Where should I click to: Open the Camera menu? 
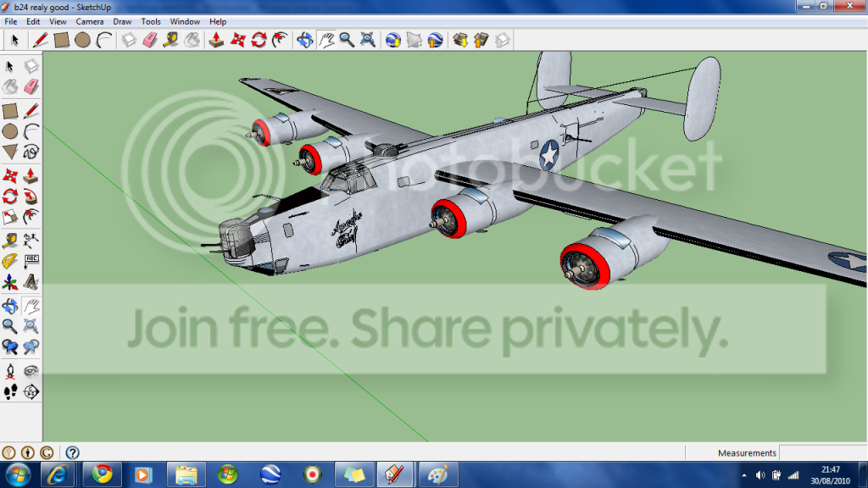tap(90, 21)
